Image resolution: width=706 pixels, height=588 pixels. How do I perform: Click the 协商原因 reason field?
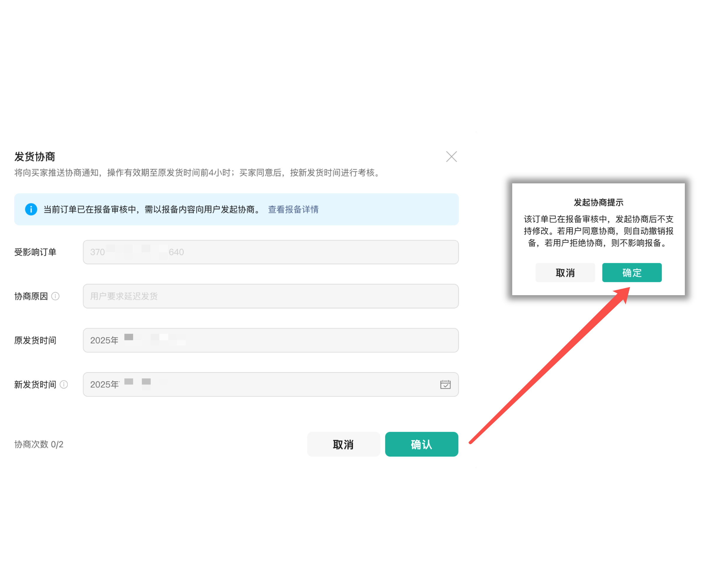pyautogui.click(x=270, y=296)
